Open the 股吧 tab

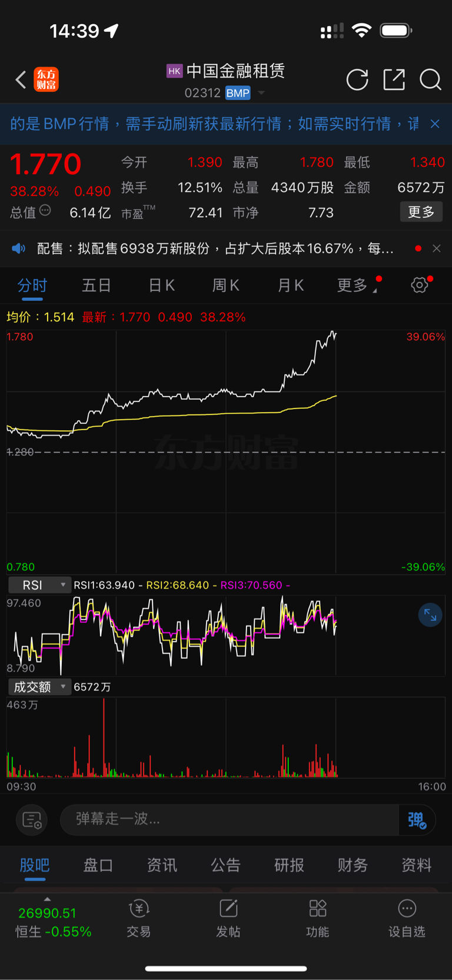(x=35, y=865)
